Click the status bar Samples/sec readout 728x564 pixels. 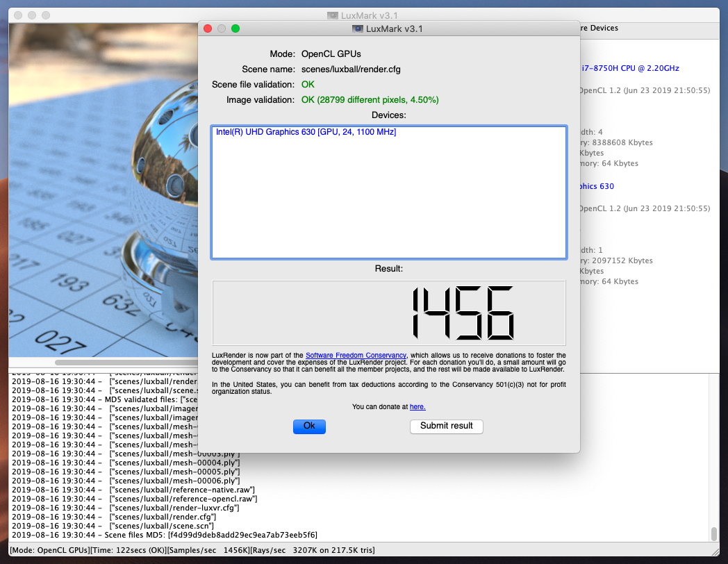click(209, 550)
